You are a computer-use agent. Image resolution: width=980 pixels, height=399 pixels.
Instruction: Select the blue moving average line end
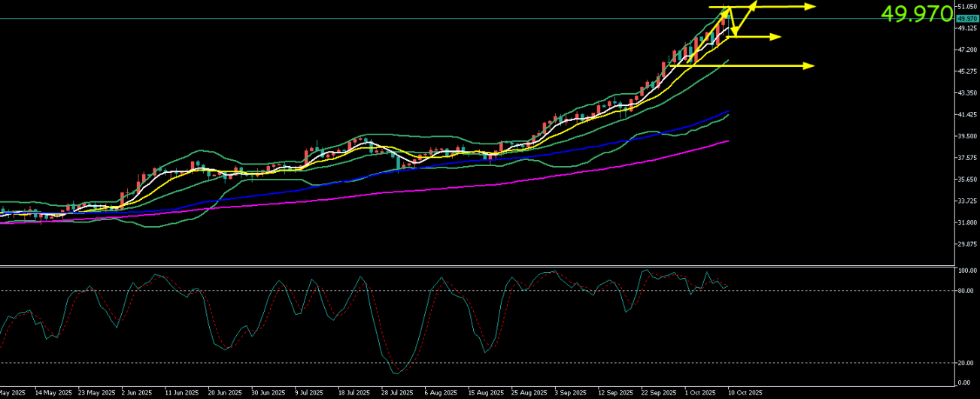(727, 112)
